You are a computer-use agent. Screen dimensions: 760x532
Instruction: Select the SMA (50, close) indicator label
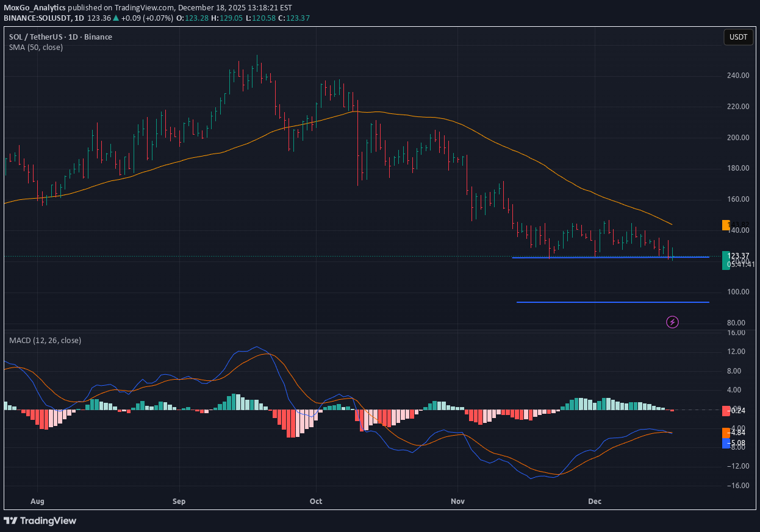click(x=36, y=47)
